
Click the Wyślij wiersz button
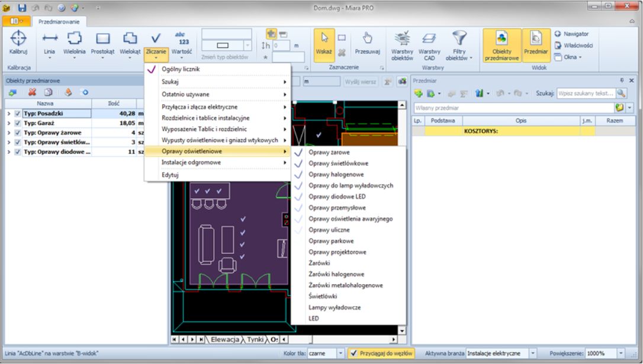[361, 82]
